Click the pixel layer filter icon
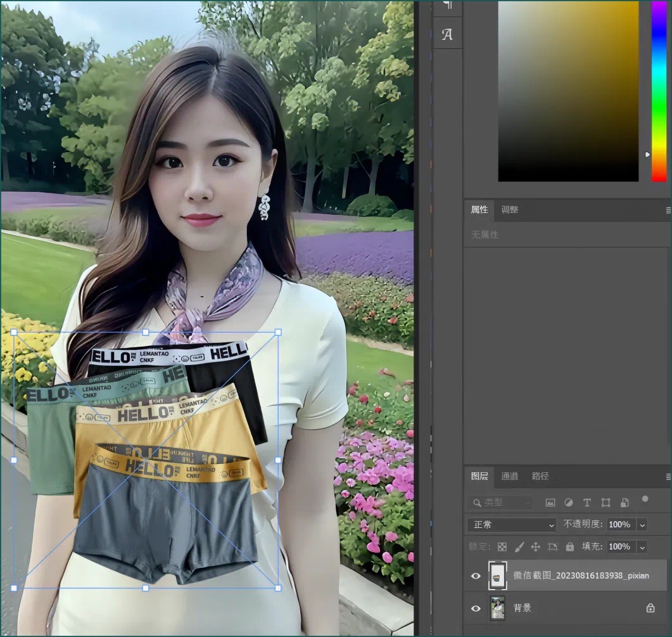 [x=550, y=503]
